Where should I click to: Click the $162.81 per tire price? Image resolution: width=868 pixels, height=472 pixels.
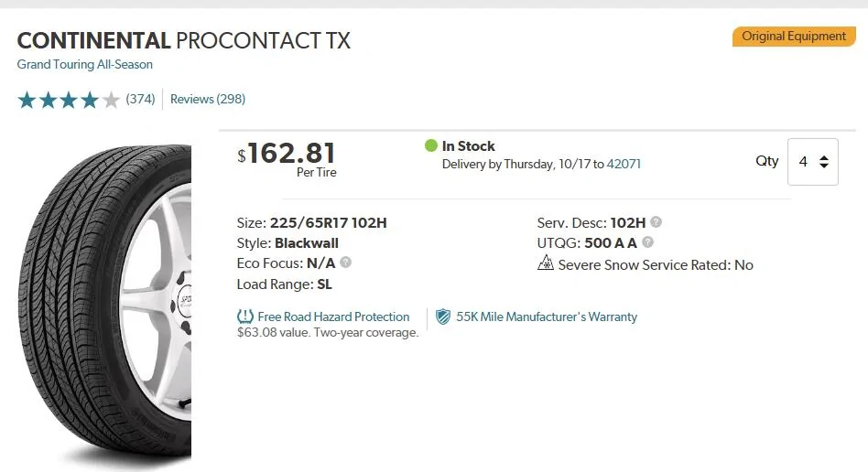pos(287,159)
